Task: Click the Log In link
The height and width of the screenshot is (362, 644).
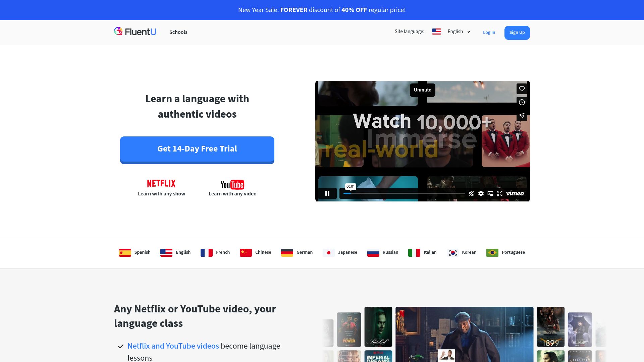Action: (489, 33)
